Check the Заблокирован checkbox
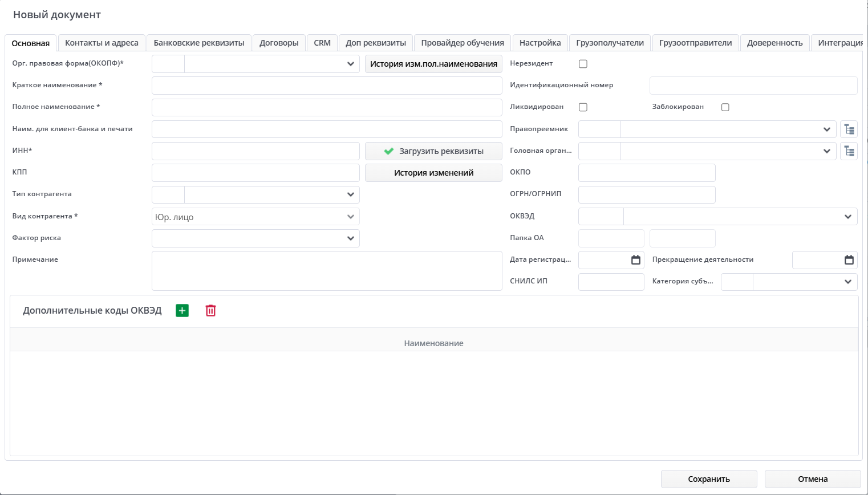The image size is (868, 495). (725, 107)
